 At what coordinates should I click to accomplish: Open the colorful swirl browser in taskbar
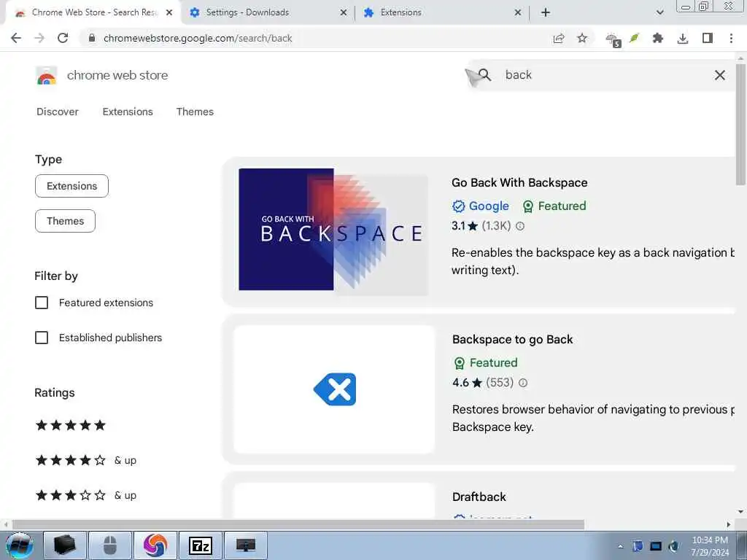coord(155,545)
